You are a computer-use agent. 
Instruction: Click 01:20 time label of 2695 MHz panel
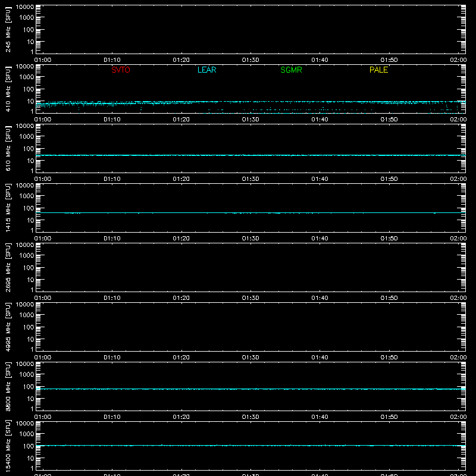(181, 298)
